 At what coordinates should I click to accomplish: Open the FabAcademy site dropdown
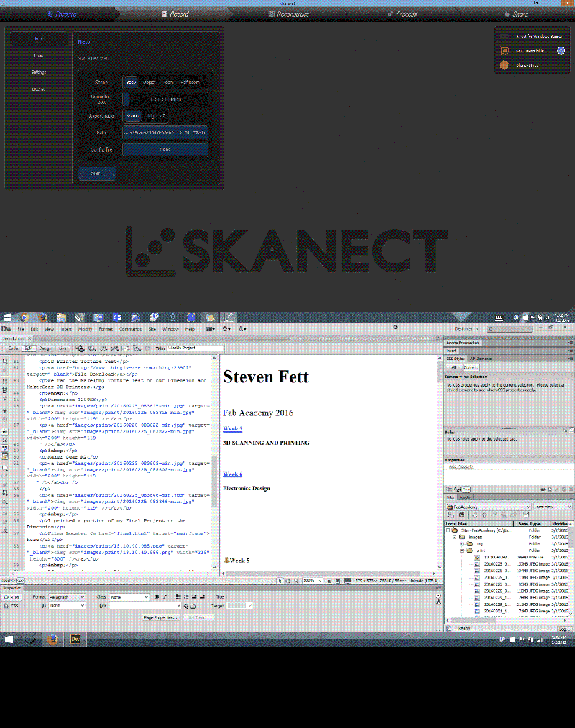pyautogui.click(x=488, y=507)
